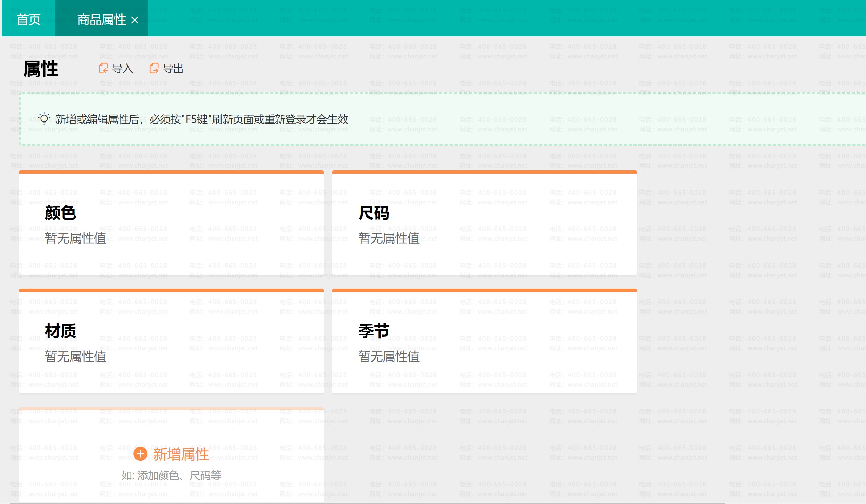866x504 pixels.
Task: Open the 尺码 attribute card title
Action: click(x=373, y=212)
